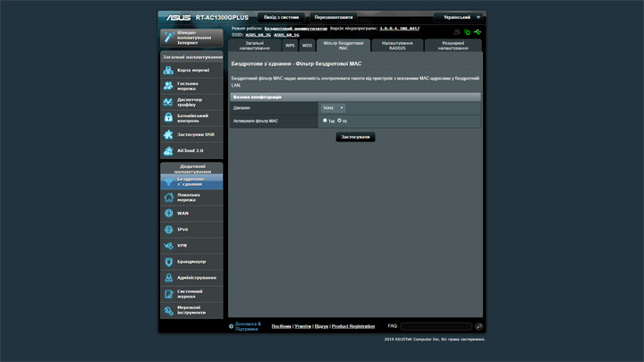Click the 'Активувати фільтр MAC' label

click(256, 121)
